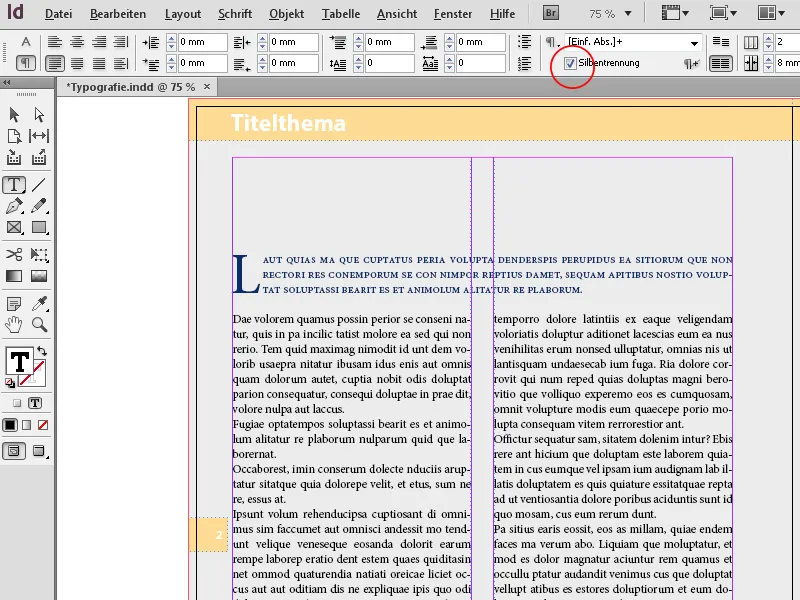Select the Direct Selection tool (white arrow)

[x=39, y=115]
